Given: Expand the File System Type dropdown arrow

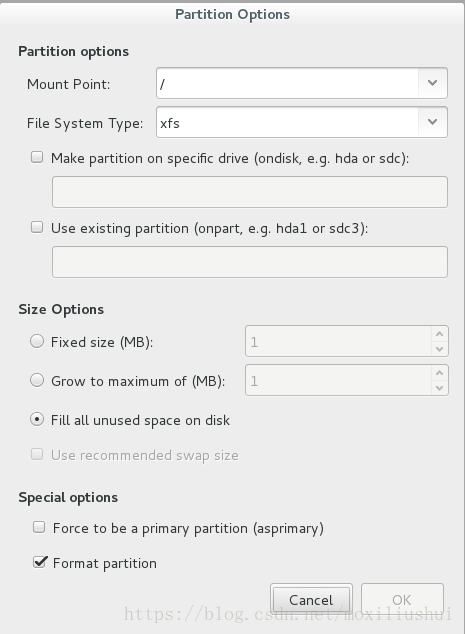Looking at the screenshot, I should coord(432,122).
